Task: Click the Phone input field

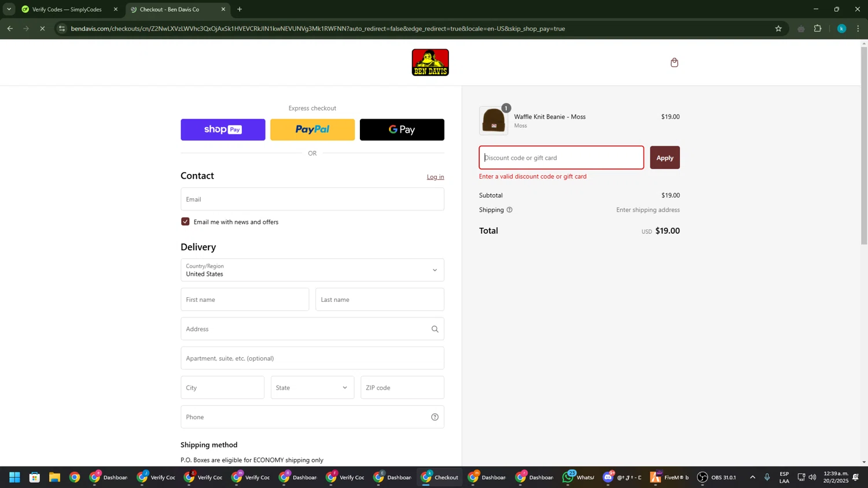Action: point(312,417)
